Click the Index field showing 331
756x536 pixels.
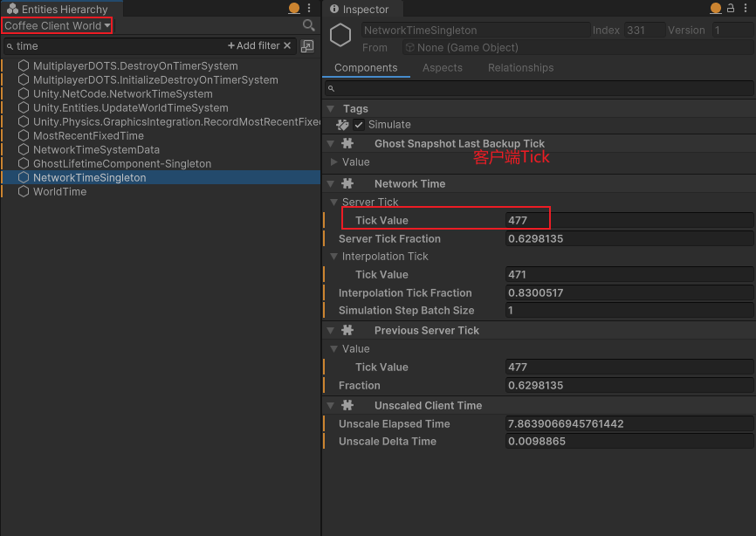click(644, 31)
